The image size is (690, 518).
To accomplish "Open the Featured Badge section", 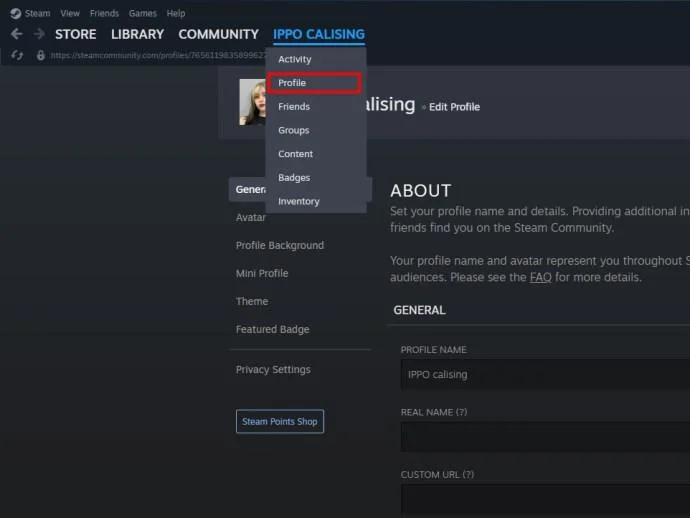I will [x=272, y=330].
